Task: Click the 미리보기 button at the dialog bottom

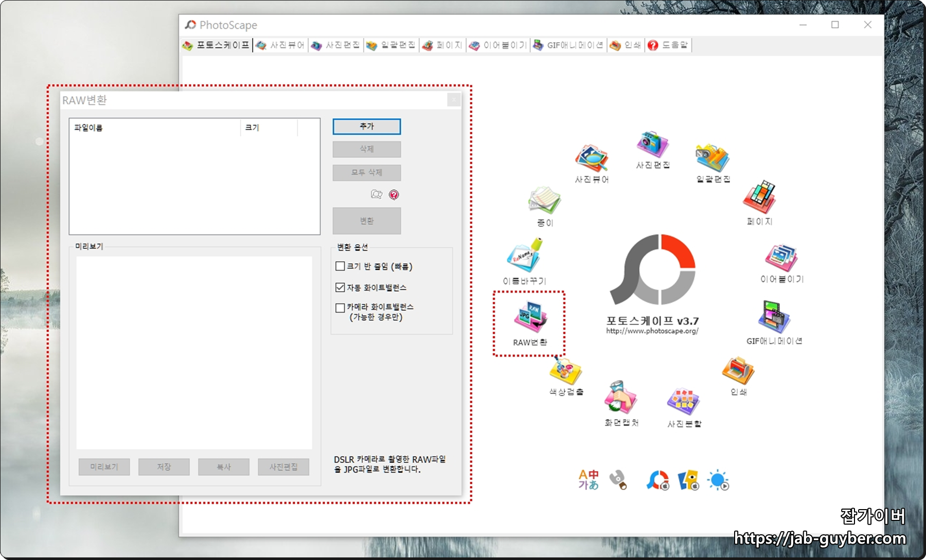Action: (x=104, y=467)
